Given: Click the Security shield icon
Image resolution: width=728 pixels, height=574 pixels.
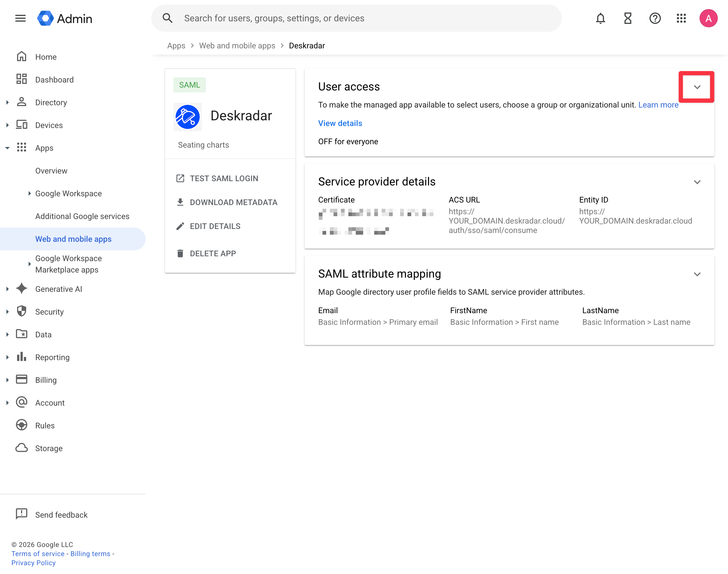Looking at the screenshot, I should [x=22, y=311].
